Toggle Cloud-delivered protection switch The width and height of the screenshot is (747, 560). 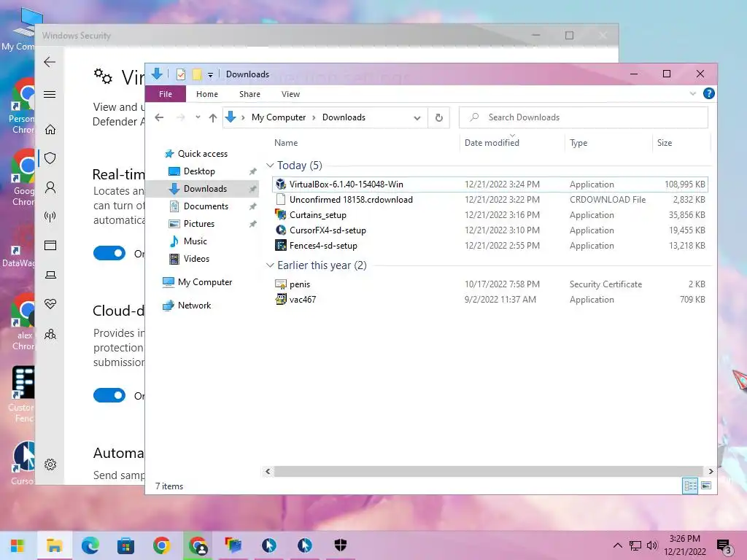click(109, 395)
